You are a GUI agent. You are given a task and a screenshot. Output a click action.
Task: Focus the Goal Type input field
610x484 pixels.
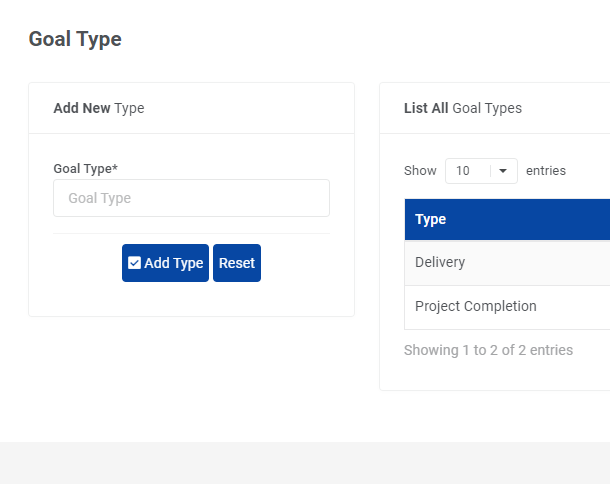click(191, 198)
